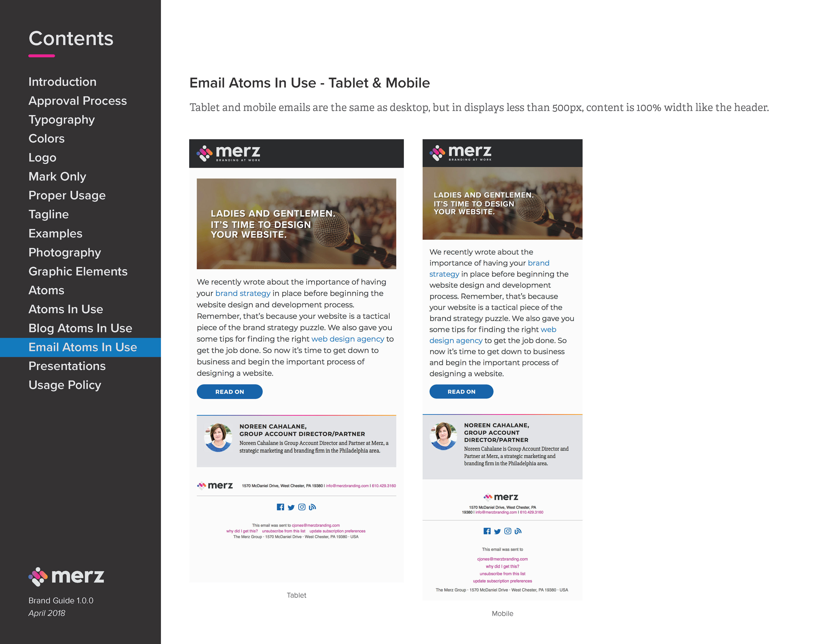
Task: Click Instagram icon in tablet email footer
Action: click(302, 507)
